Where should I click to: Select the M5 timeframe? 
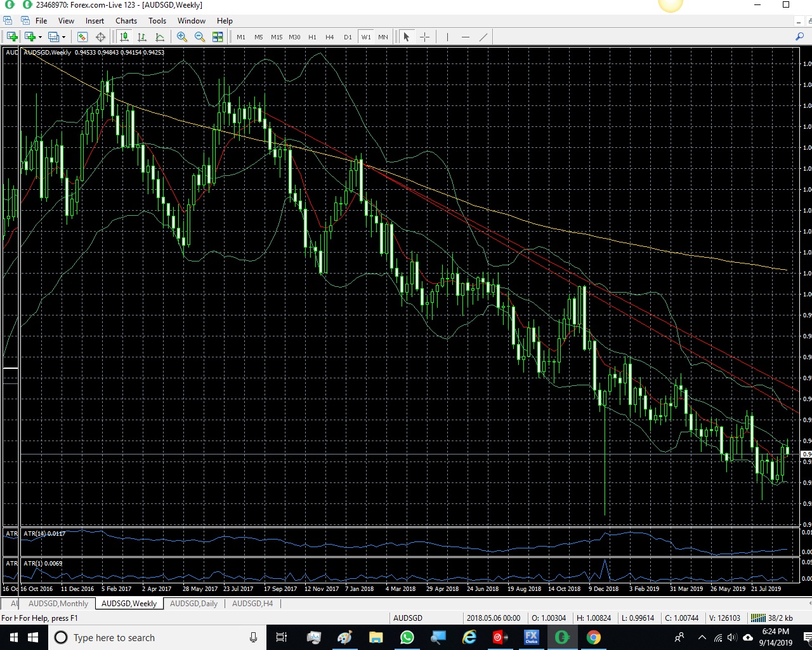(259, 37)
